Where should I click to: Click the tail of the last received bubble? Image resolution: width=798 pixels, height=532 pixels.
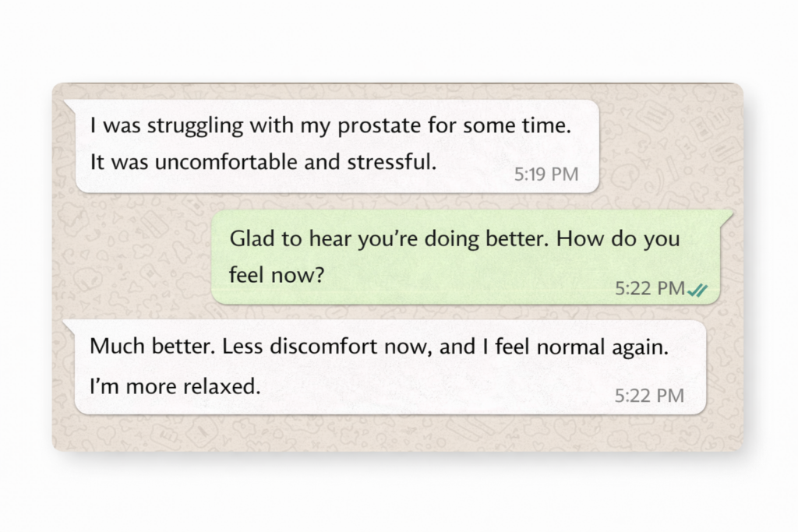tap(69, 325)
